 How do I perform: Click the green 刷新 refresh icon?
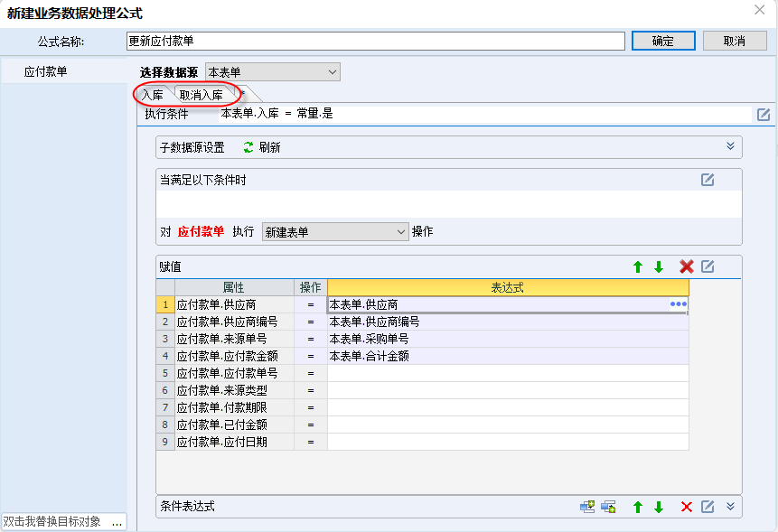click(x=248, y=147)
